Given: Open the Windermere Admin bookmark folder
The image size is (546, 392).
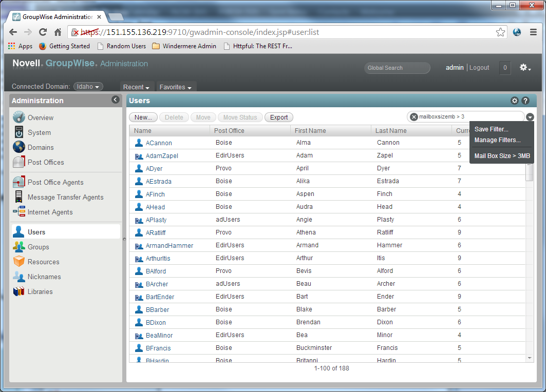Looking at the screenshot, I should point(184,46).
